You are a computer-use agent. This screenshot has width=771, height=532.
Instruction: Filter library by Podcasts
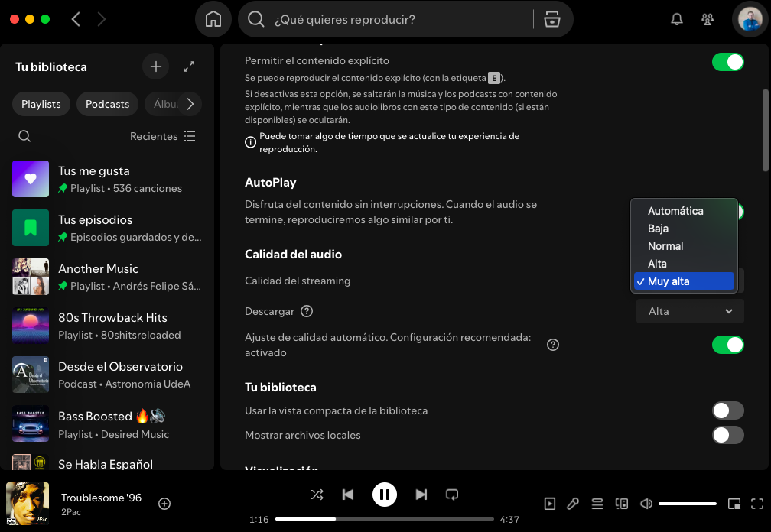[107, 104]
